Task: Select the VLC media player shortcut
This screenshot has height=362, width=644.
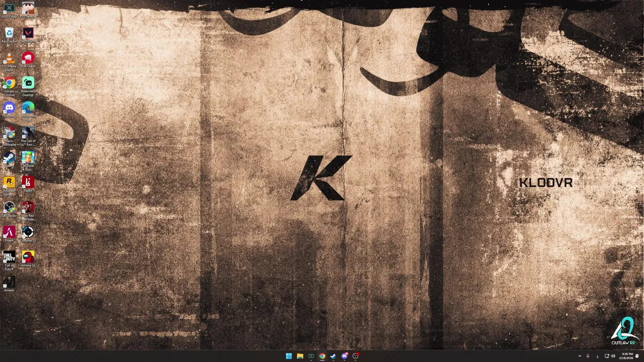Action: coord(9,61)
